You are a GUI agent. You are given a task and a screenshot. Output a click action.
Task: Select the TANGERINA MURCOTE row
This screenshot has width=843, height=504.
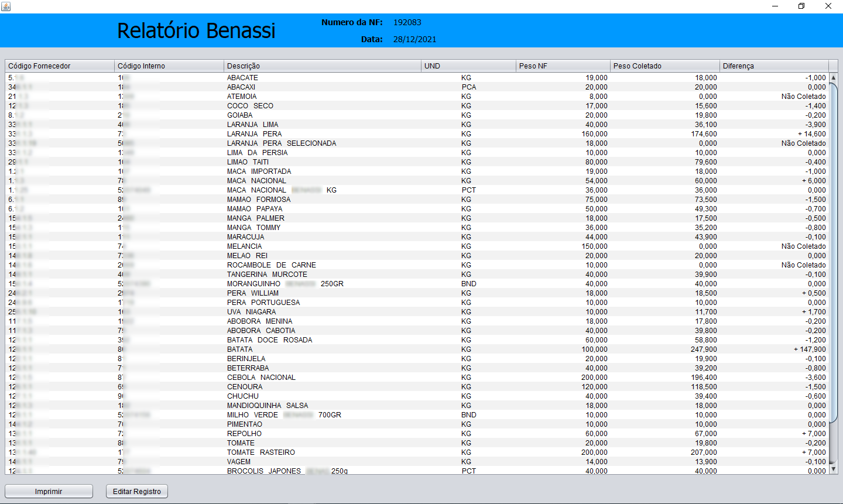pyautogui.click(x=417, y=275)
